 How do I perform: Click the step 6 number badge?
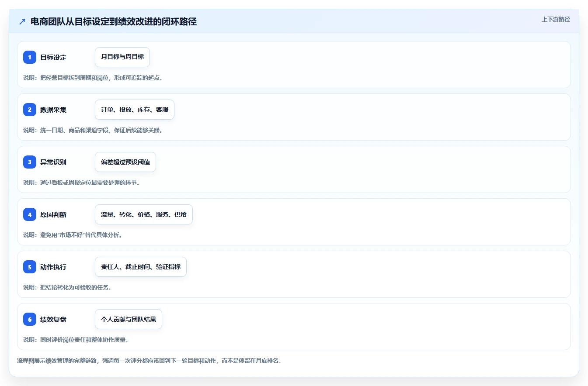(x=30, y=319)
